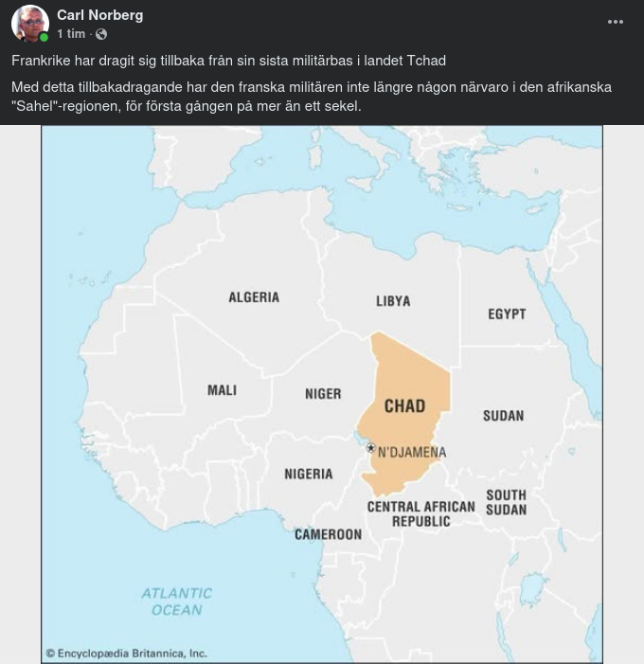Image resolution: width=644 pixels, height=664 pixels.
Task: Click the CAMEROON label on the map
Action: (x=328, y=534)
